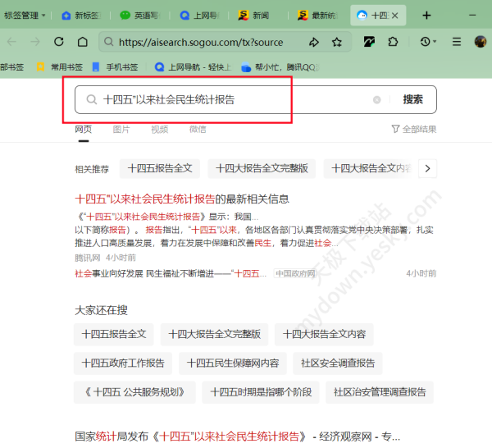Click the share arrow icon in address bar
This screenshot has height=448, width=492.
coord(314,42)
